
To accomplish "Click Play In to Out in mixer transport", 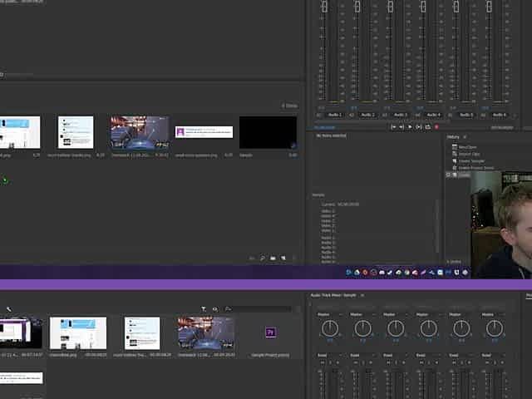I will (x=419, y=127).
